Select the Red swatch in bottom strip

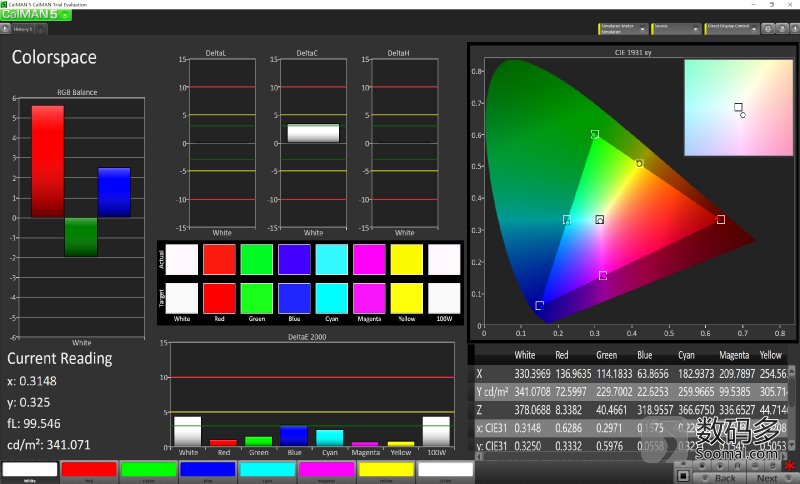88,470
